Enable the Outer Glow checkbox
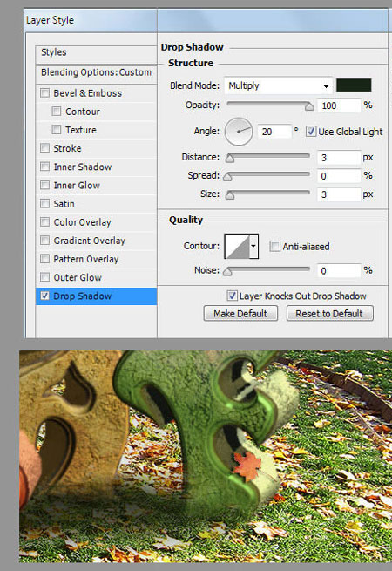Viewport: 392px width, 571px height. pyautogui.click(x=44, y=277)
